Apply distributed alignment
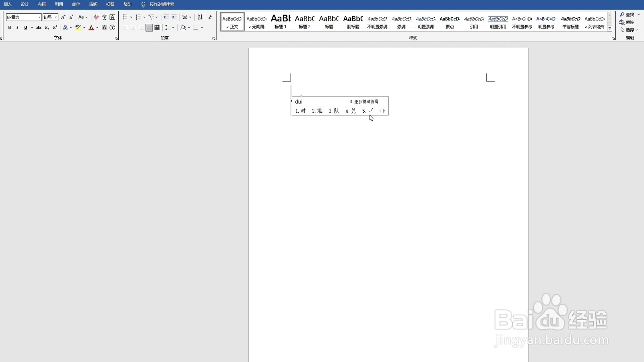Image resolution: width=644 pixels, height=362 pixels. [x=157, y=28]
